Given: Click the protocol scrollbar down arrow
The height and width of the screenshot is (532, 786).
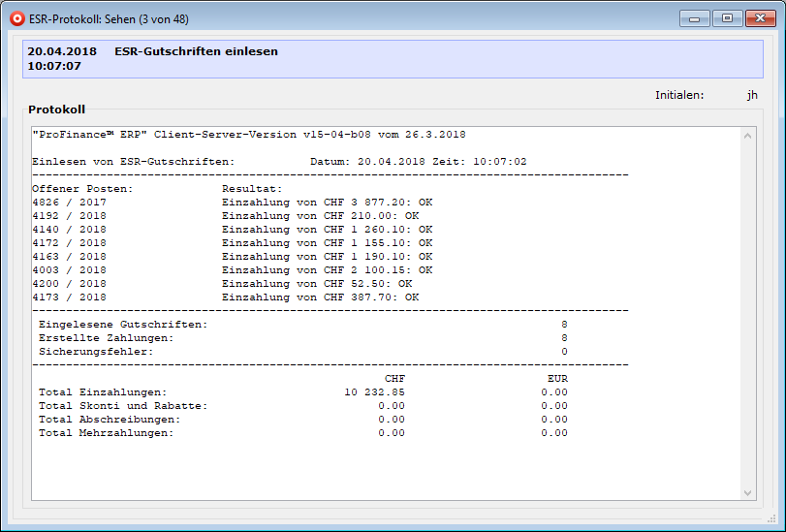Looking at the screenshot, I should pos(747,492).
